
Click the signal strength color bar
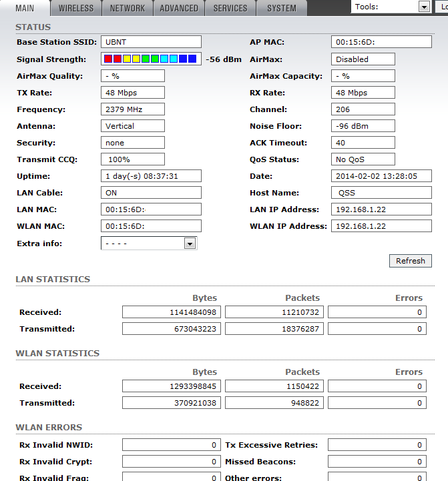pos(151,59)
